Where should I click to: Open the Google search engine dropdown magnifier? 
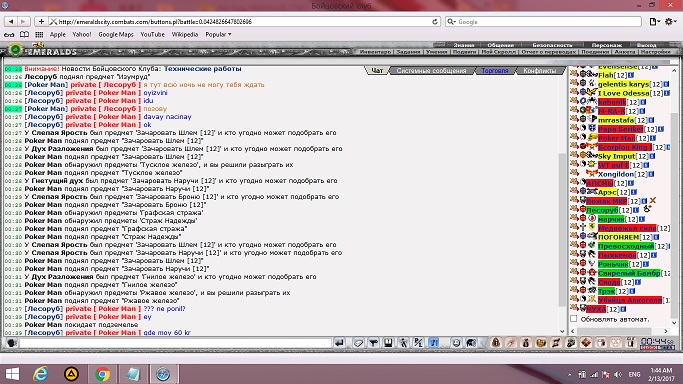(x=452, y=21)
